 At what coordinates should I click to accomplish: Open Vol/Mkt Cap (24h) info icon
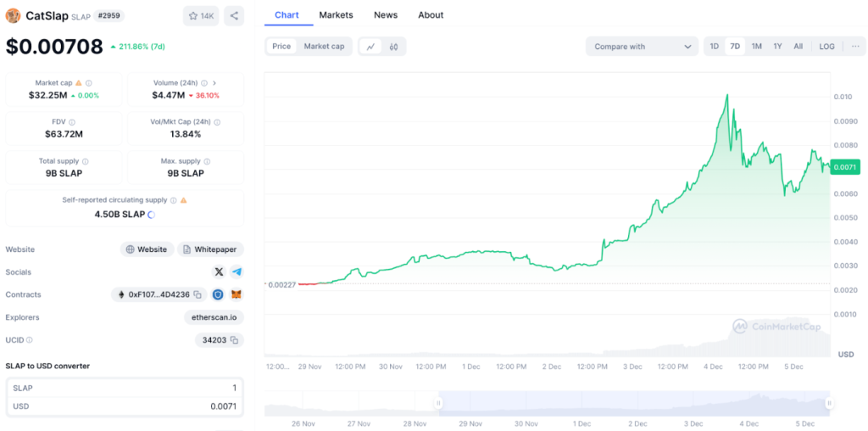(217, 122)
